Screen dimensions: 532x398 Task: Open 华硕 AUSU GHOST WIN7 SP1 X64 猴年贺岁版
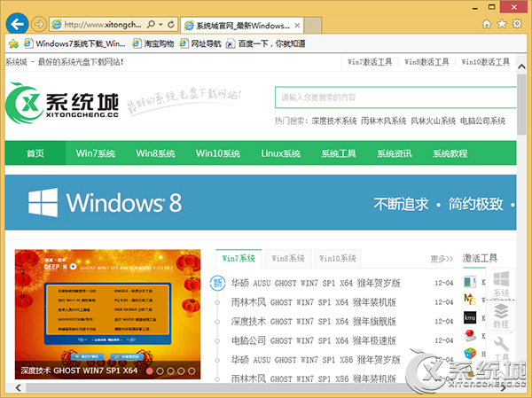pos(316,283)
